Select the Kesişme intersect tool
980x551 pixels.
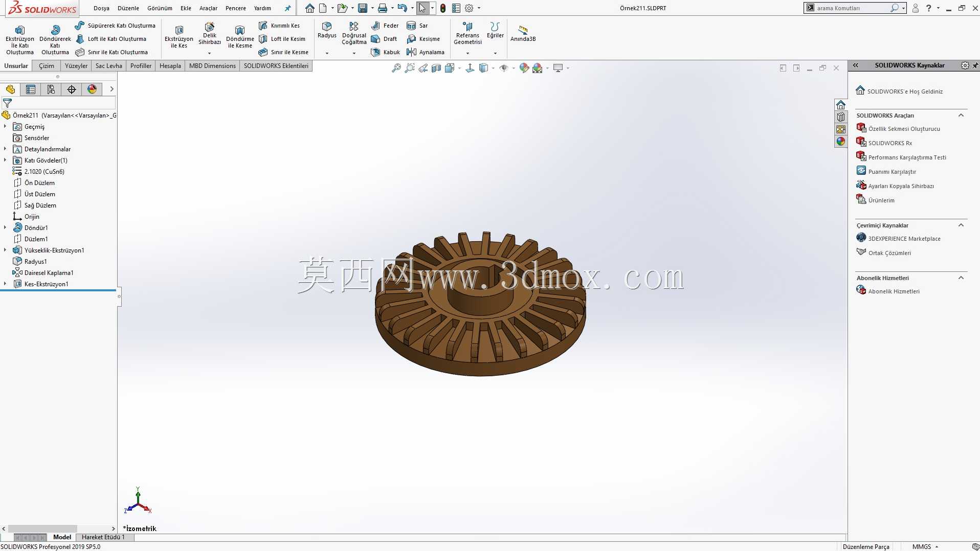pyautogui.click(x=423, y=39)
